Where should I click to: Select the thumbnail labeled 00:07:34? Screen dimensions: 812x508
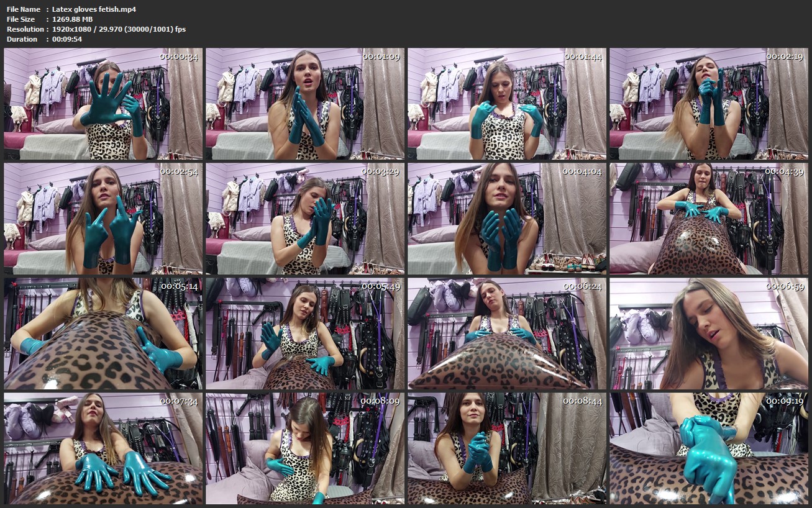tap(103, 448)
